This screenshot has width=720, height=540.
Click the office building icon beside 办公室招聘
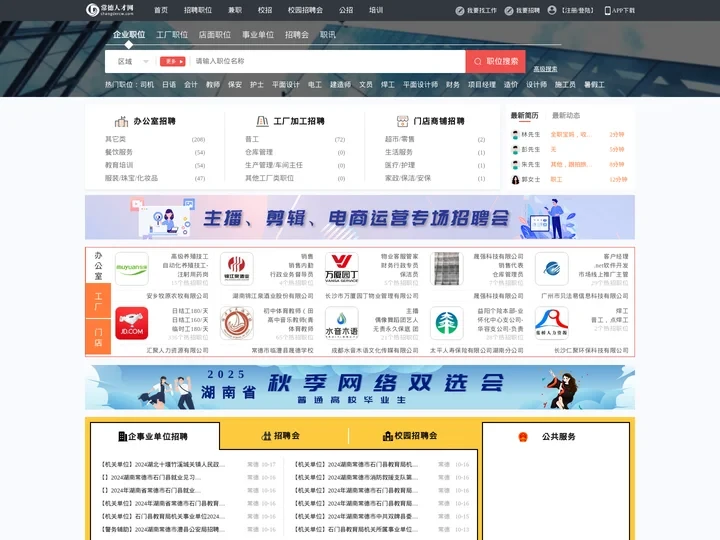point(121,121)
